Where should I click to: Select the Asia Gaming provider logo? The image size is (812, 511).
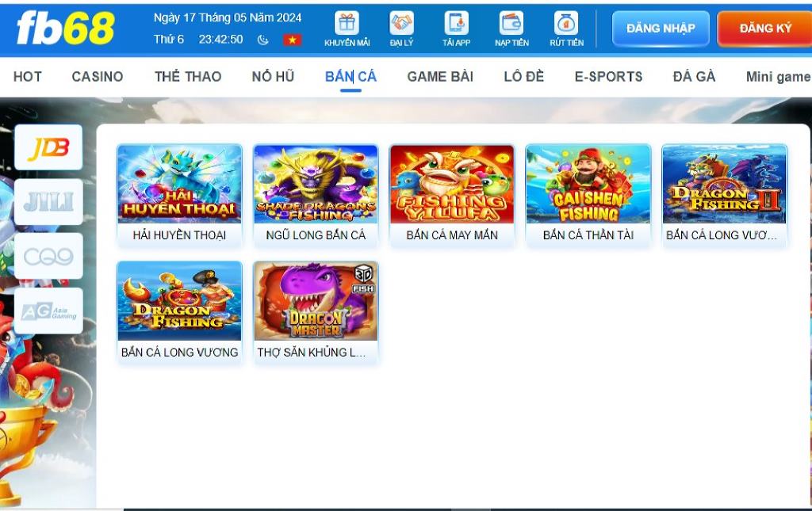pos(48,311)
